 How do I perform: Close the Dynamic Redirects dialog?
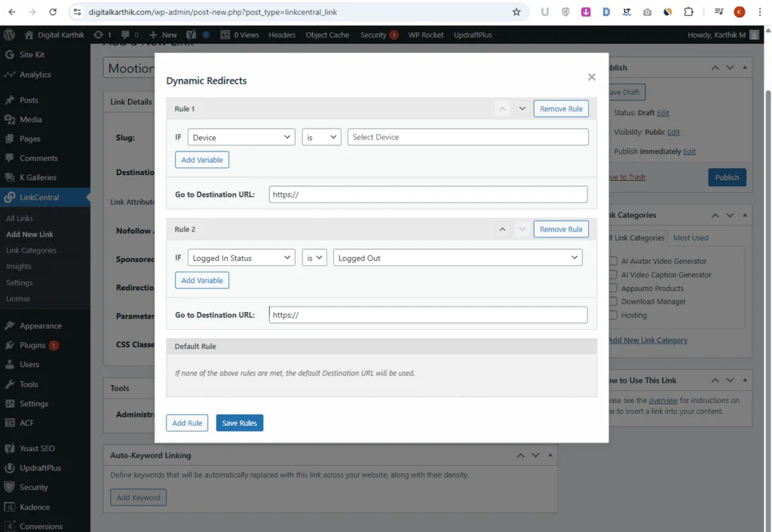(x=592, y=77)
